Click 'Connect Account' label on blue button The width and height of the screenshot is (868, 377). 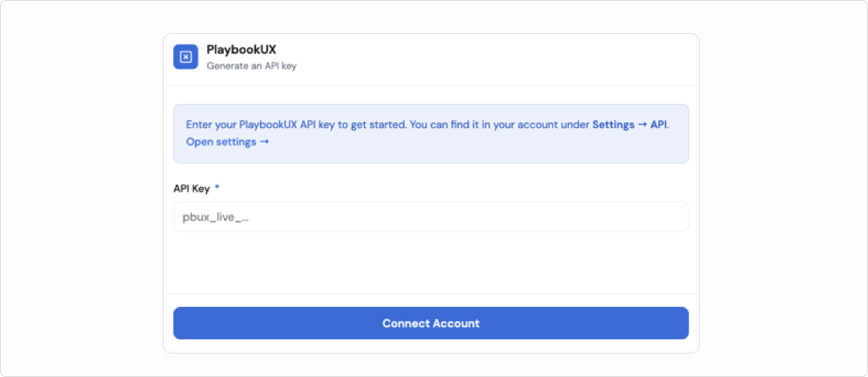431,323
